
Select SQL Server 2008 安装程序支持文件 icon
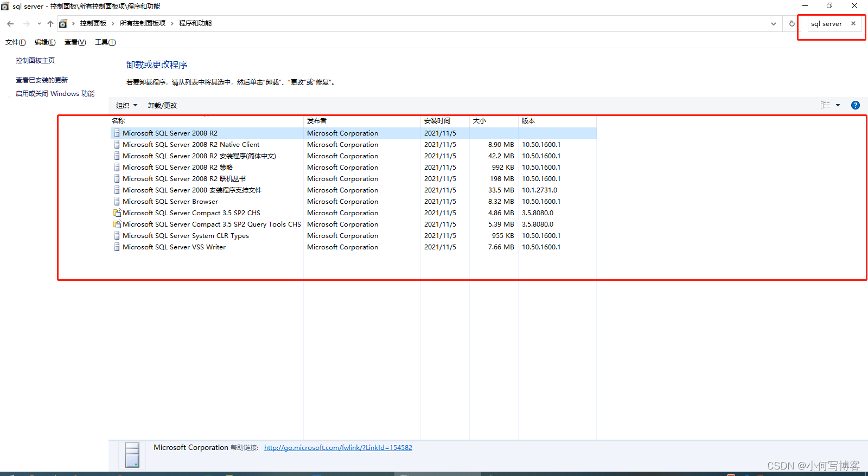pyautogui.click(x=117, y=190)
